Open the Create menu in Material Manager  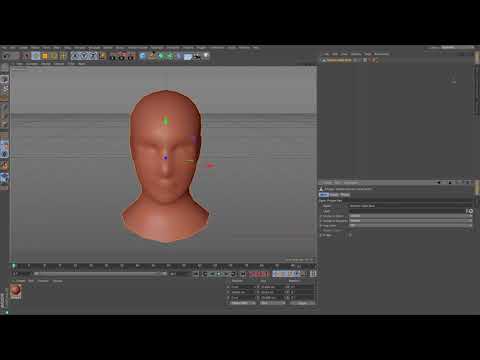pyautogui.click(x=19, y=281)
